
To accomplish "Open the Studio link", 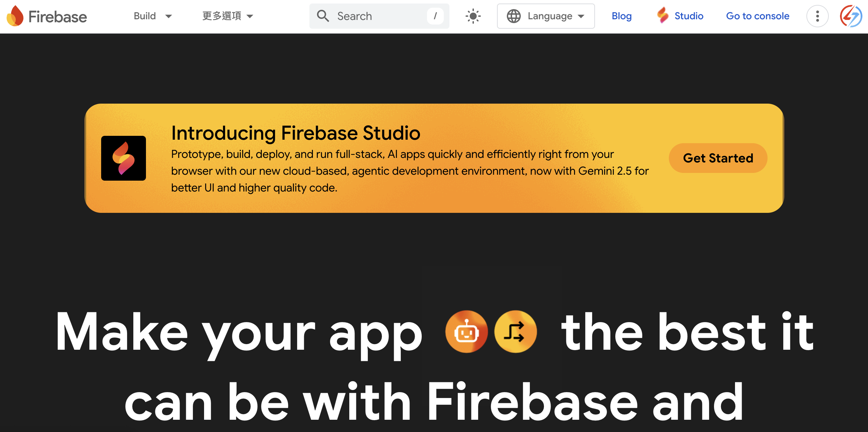I will click(689, 16).
